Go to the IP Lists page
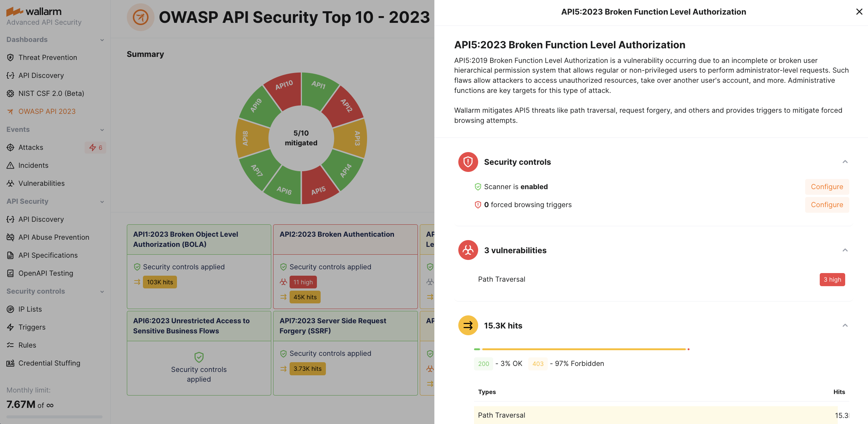Image resolution: width=868 pixels, height=424 pixels. tap(30, 309)
